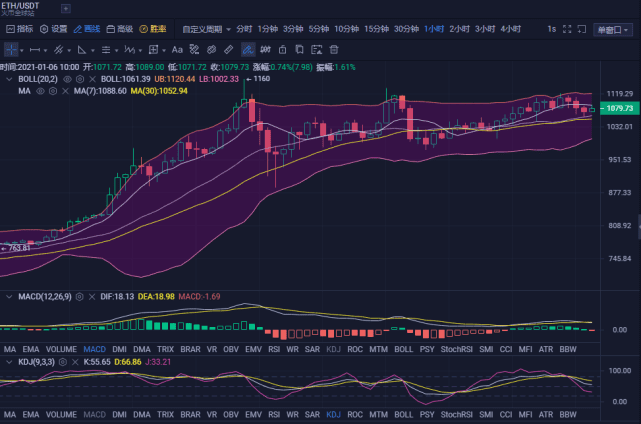Screen dimensions: 641x424
Task: Open the 胜率 win rate button
Action: click(153, 29)
